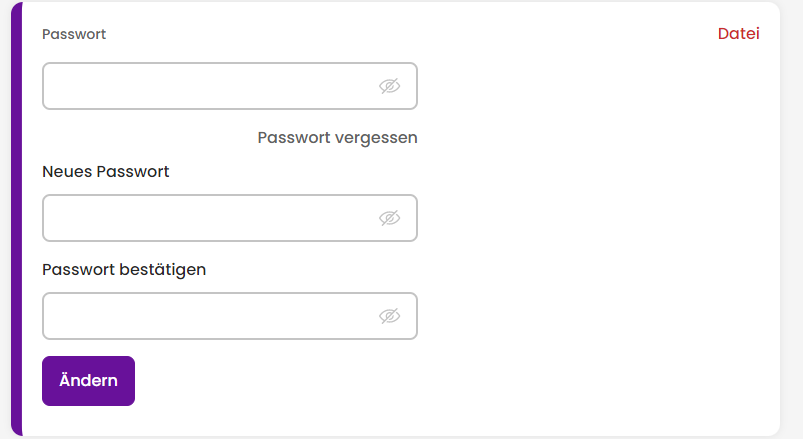Select the Passwort bestätigen input box

(229, 316)
